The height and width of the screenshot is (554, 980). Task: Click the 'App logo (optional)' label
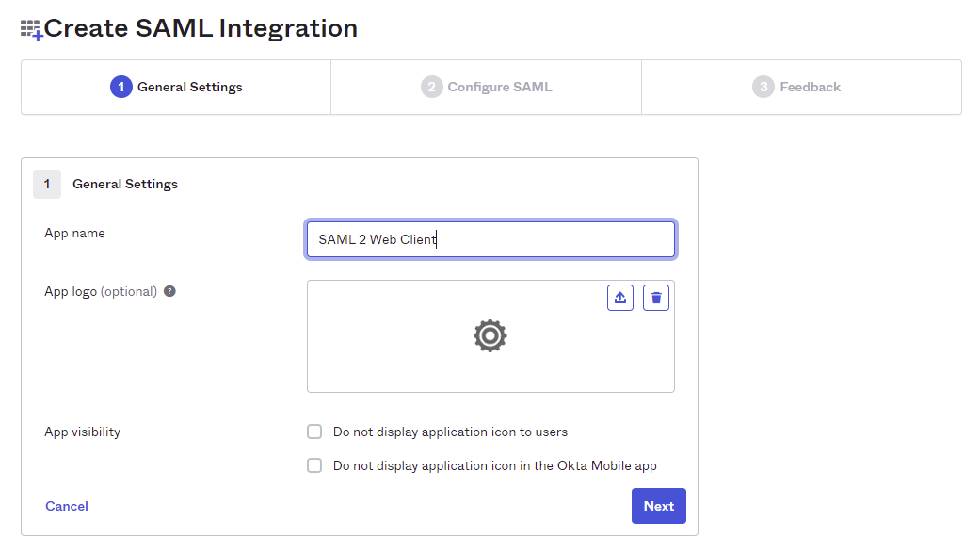[101, 291]
